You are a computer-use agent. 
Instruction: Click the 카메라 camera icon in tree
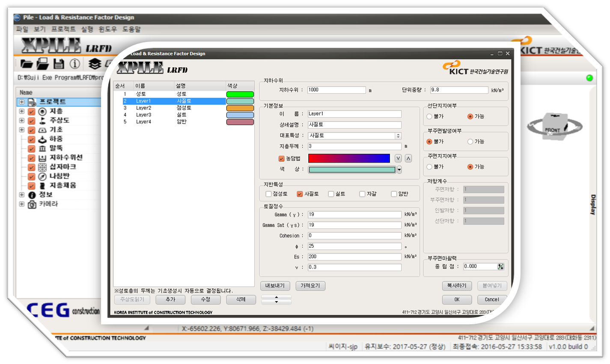(32, 204)
